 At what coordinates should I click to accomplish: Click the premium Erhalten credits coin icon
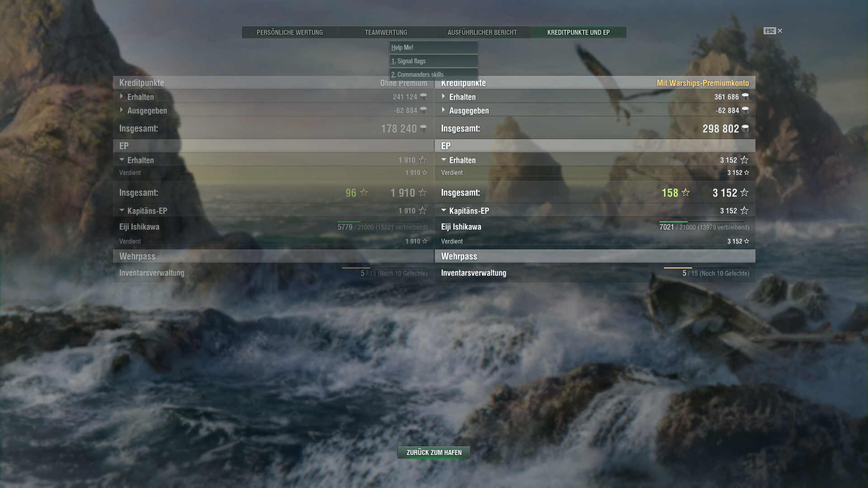click(745, 97)
